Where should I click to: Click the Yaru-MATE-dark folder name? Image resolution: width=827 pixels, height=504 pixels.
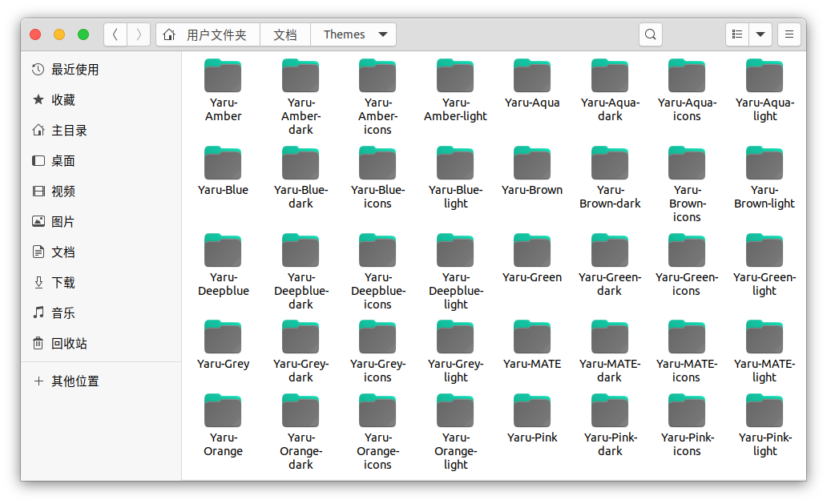click(609, 371)
